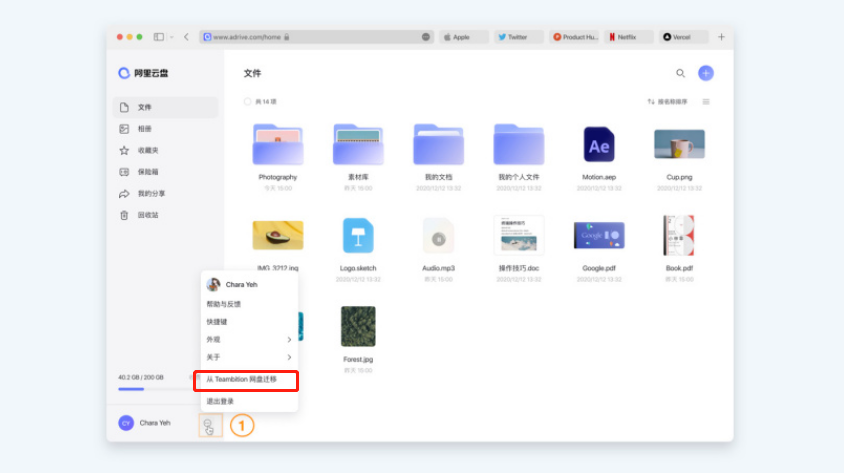Switch to the Twitter tab
Image resolution: width=844 pixels, height=473 pixels.
[519, 37]
